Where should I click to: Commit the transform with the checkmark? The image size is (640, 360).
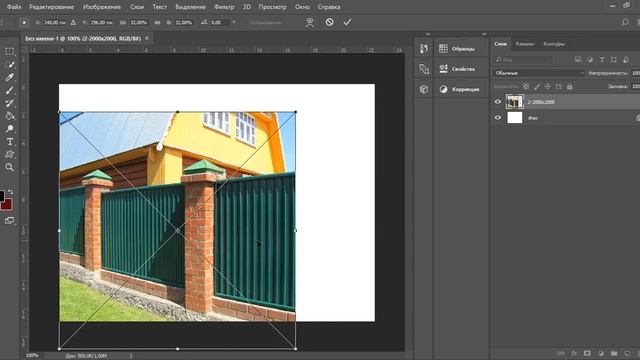[347, 22]
